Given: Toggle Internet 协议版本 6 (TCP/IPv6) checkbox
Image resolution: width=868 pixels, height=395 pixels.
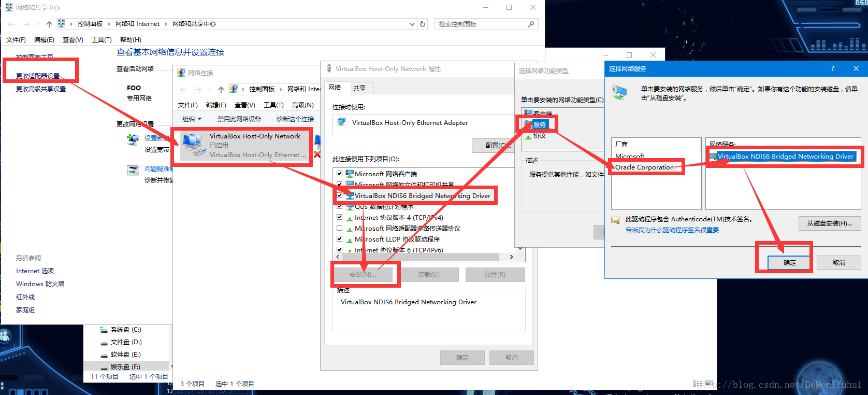Looking at the screenshot, I should tap(340, 249).
